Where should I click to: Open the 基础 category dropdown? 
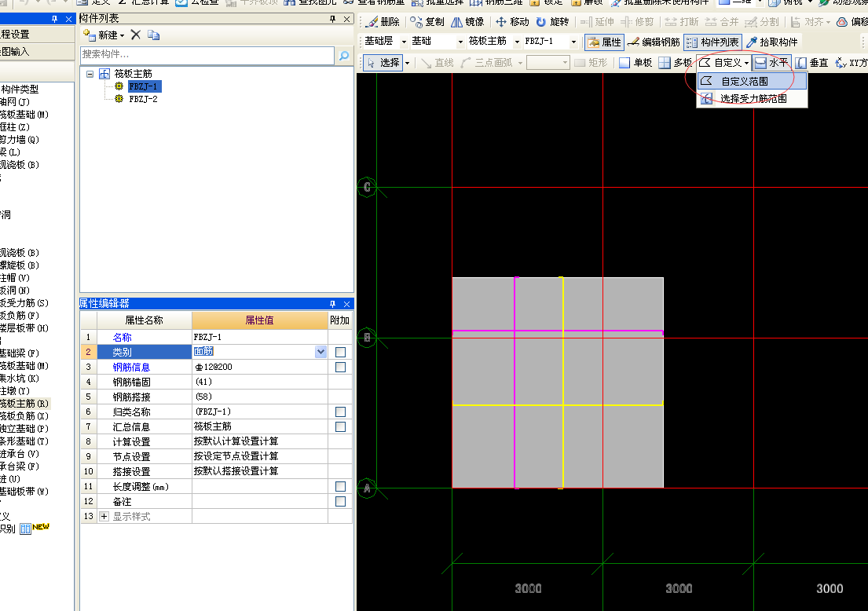click(460, 42)
